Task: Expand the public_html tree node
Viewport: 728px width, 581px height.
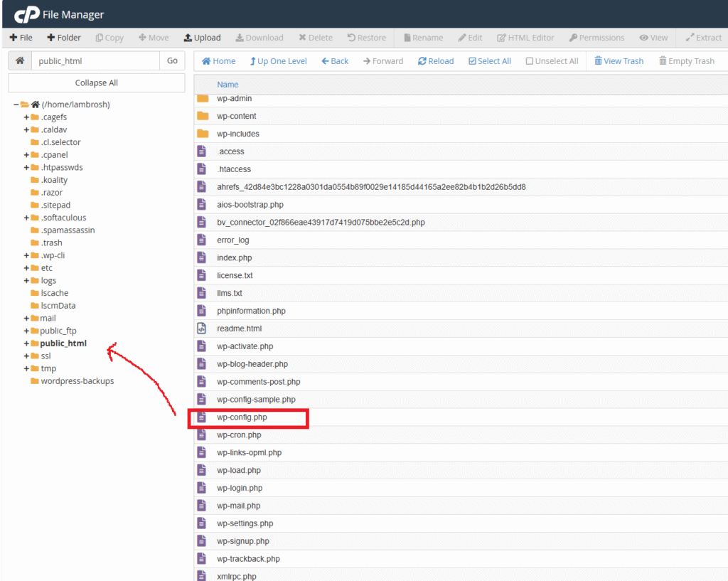Action: click(x=26, y=343)
